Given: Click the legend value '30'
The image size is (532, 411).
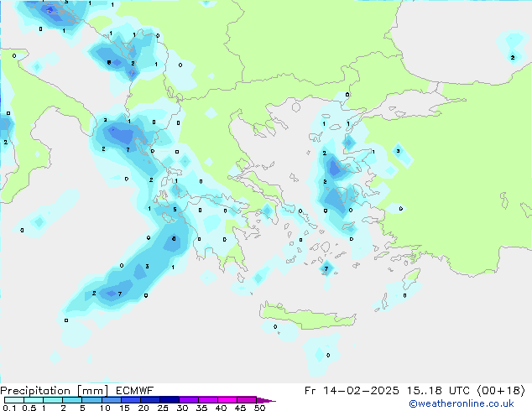Looking at the screenshot, I should (182, 408).
